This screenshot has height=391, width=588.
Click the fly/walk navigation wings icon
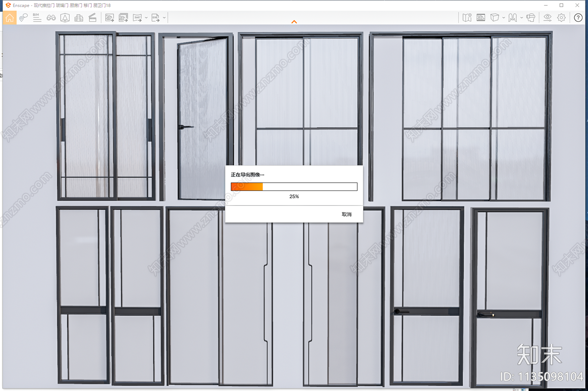pyautogui.click(x=513, y=18)
